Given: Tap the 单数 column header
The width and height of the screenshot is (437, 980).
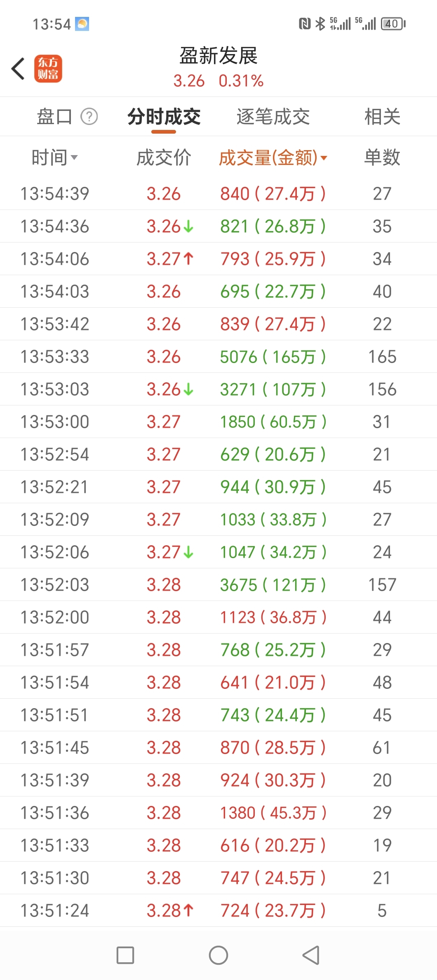Looking at the screenshot, I should 382,158.
